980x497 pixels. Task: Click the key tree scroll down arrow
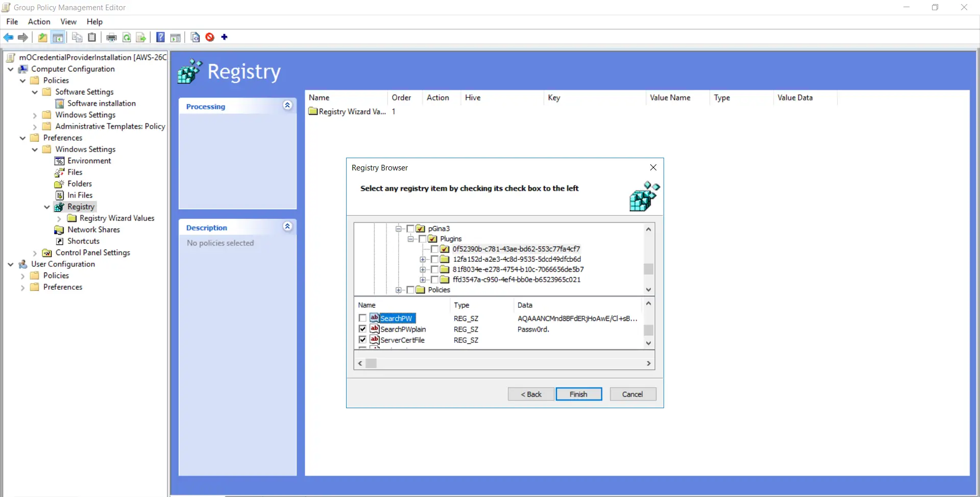[x=648, y=290]
